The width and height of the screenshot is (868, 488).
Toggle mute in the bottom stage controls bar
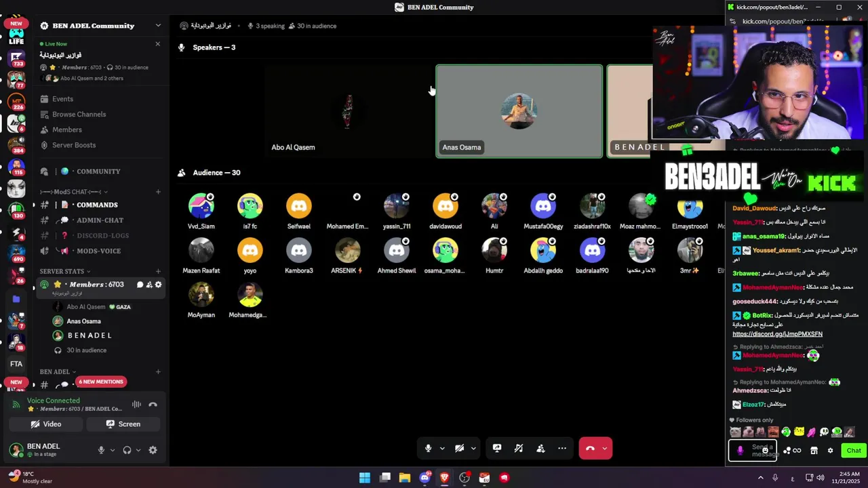click(x=428, y=448)
